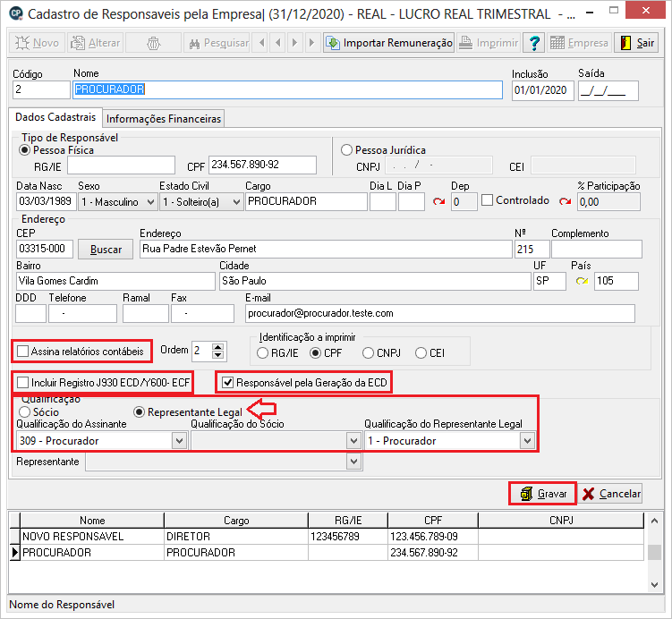The width and height of the screenshot is (672, 619).
Task: Click the Cancelar button
Action: 611,494
